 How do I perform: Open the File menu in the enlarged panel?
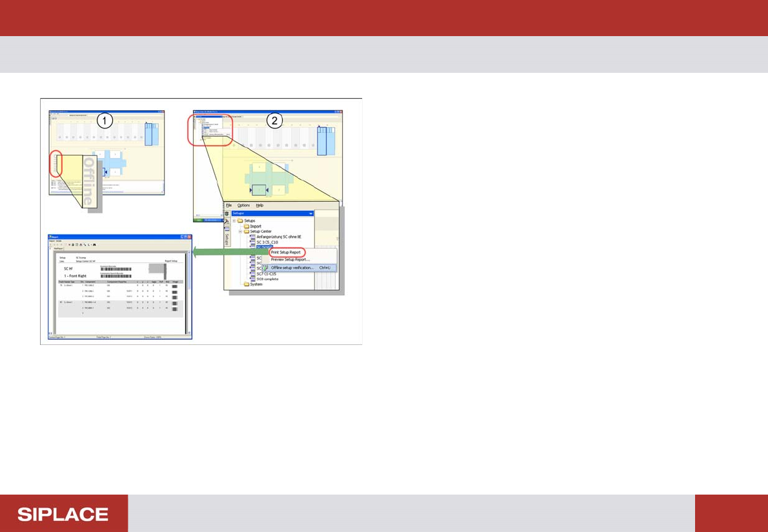[x=228, y=205]
